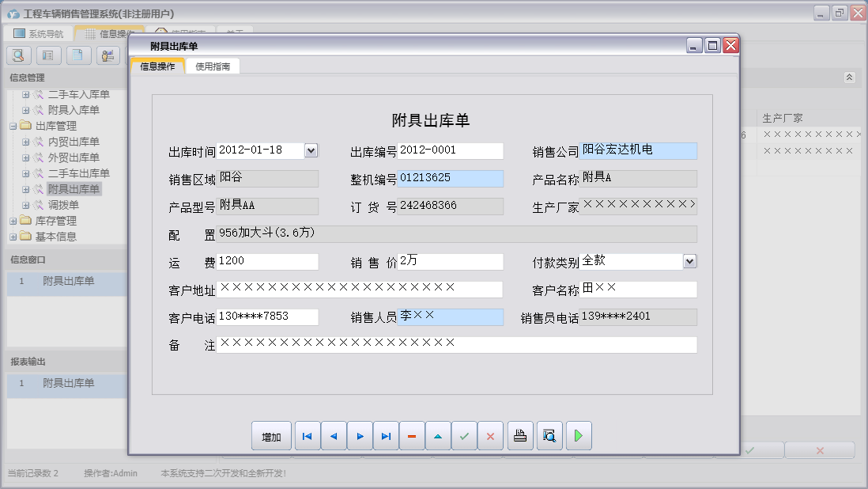
Task: Go to the previous record
Action: pos(333,435)
